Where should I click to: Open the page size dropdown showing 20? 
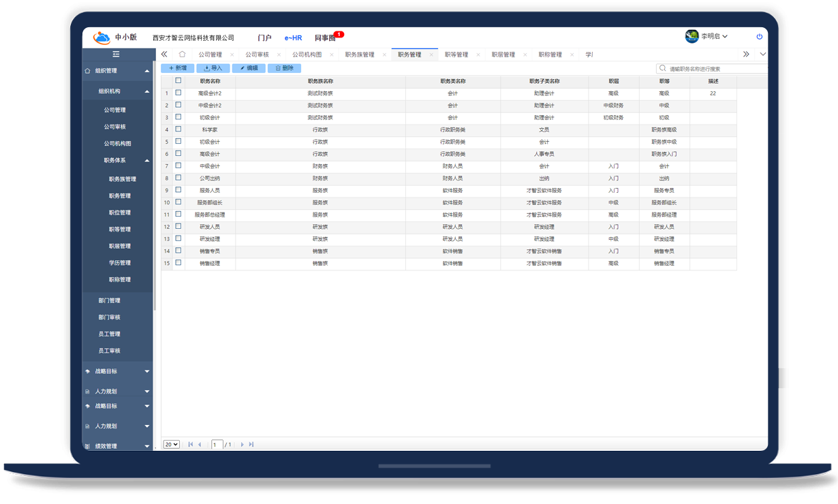[x=171, y=445]
